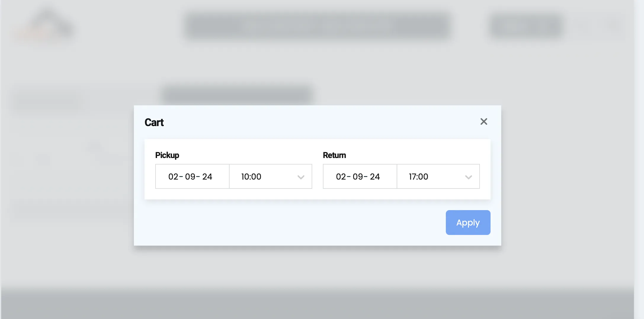Click the blurred site logo behind dialog

(46, 25)
